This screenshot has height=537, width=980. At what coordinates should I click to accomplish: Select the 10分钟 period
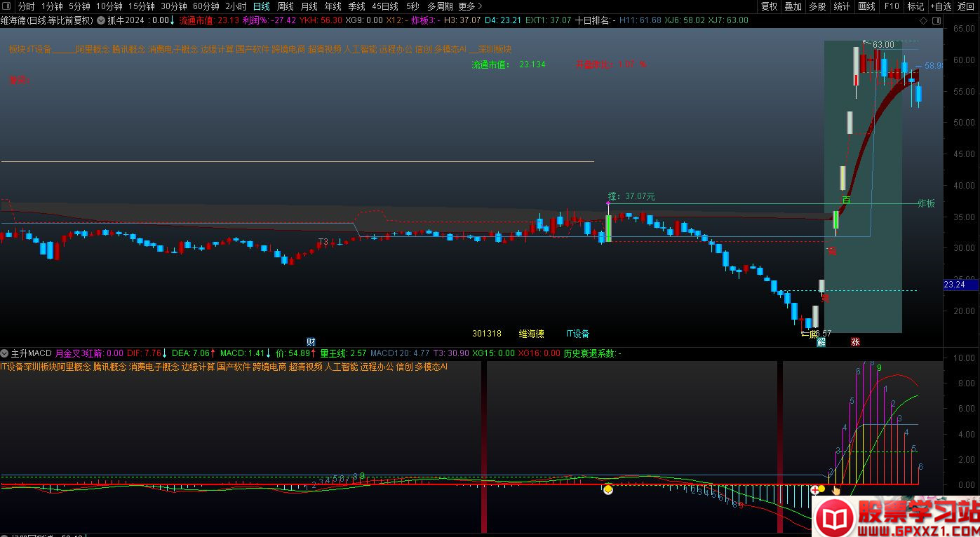pyautogui.click(x=109, y=6)
